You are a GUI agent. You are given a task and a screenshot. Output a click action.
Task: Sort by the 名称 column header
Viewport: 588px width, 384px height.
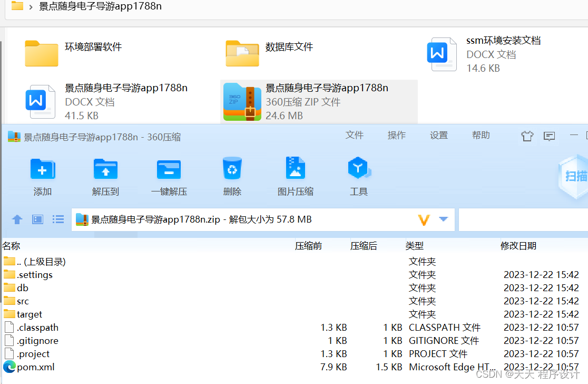pos(11,246)
